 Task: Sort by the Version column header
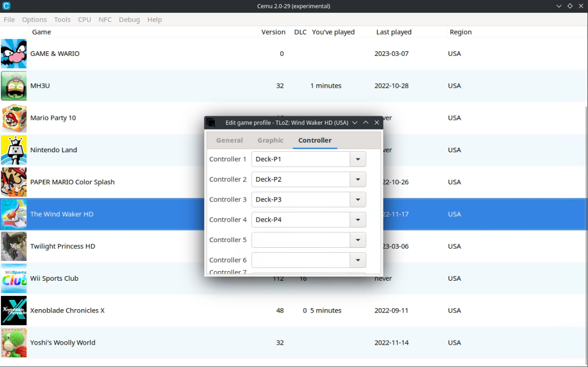[x=273, y=32]
